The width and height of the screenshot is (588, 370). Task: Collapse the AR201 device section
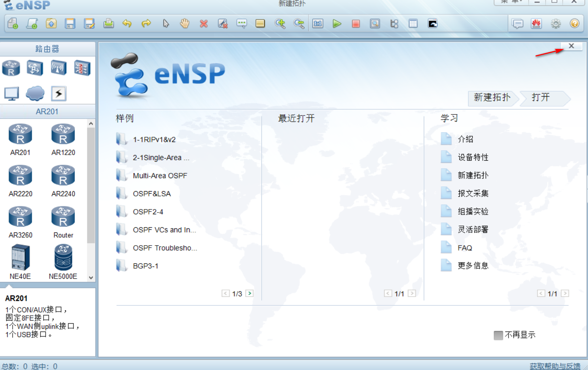48,111
